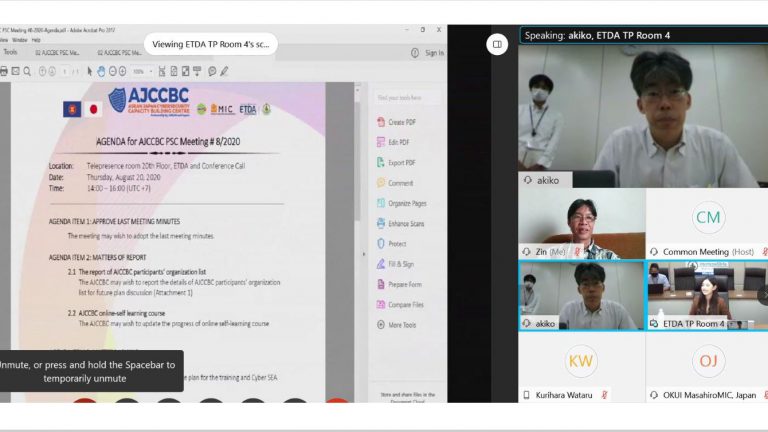Open the zoom percentage dropdown
768x432 pixels.
[142, 71]
